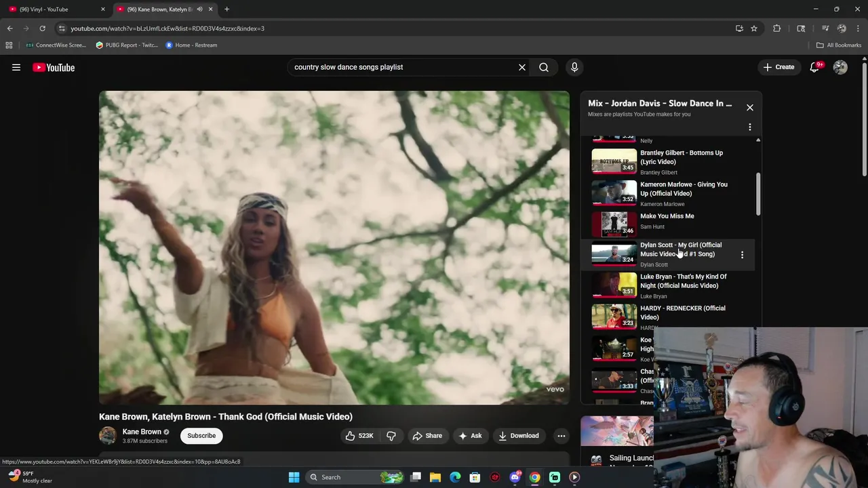
Task: Open Home - Restream bookmark
Action: tap(192, 45)
